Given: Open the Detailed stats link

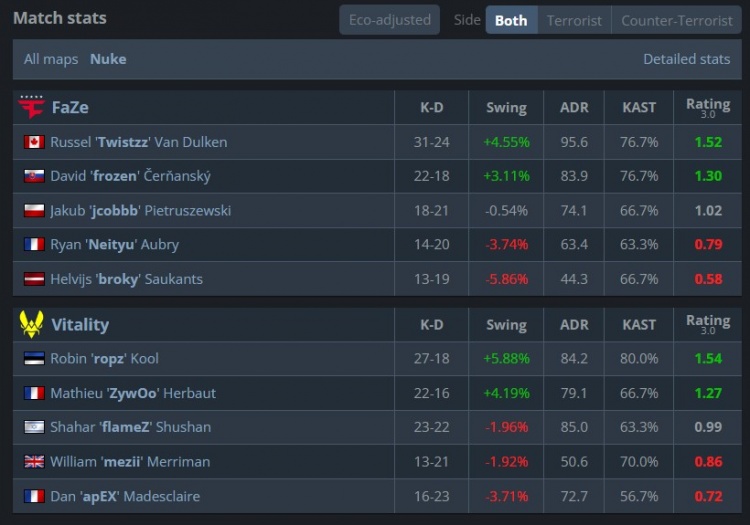Looking at the screenshot, I should pos(686,59).
